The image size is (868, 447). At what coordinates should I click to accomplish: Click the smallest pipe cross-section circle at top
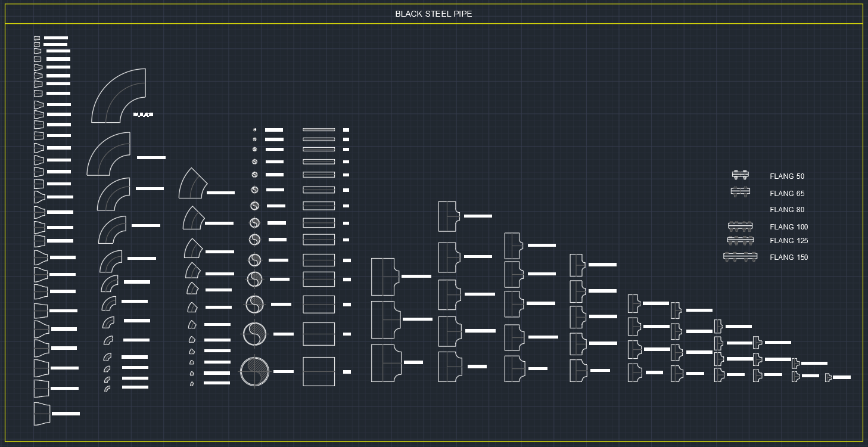(254, 129)
